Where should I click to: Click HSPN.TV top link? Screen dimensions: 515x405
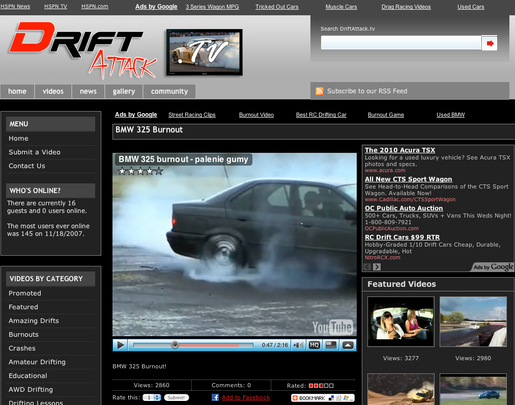click(x=56, y=7)
